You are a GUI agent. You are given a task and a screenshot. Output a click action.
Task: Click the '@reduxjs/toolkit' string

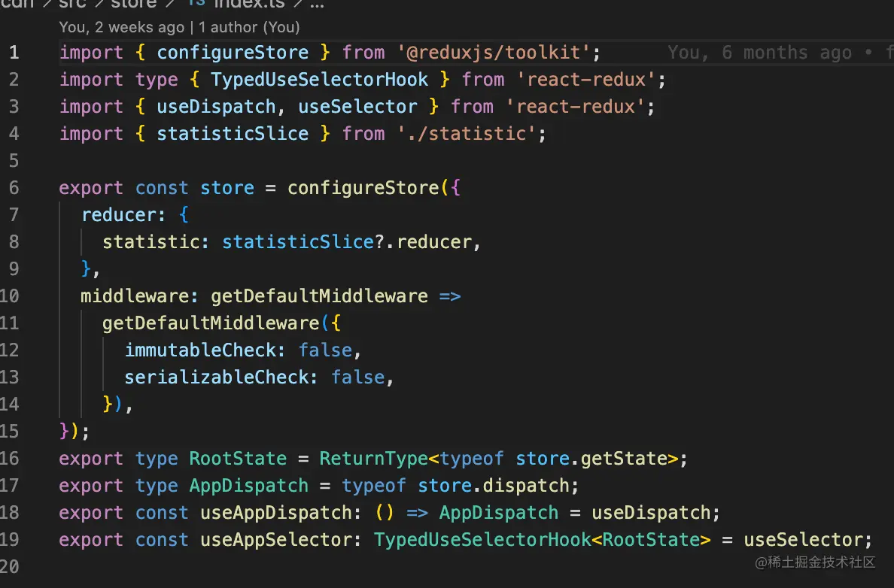494,53
